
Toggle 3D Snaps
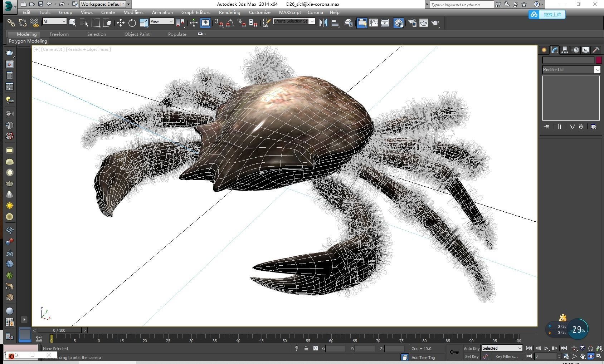(x=219, y=23)
